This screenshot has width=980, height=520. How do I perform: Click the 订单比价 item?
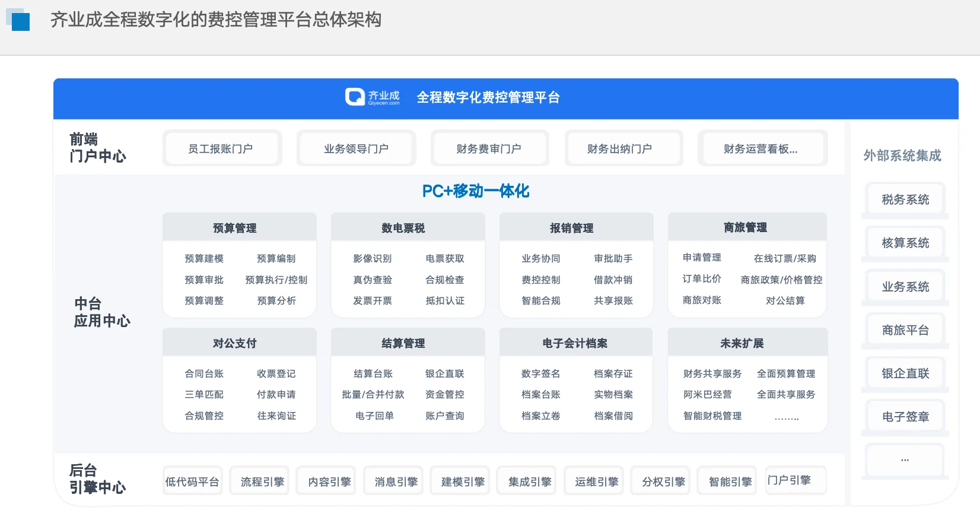click(x=702, y=278)
